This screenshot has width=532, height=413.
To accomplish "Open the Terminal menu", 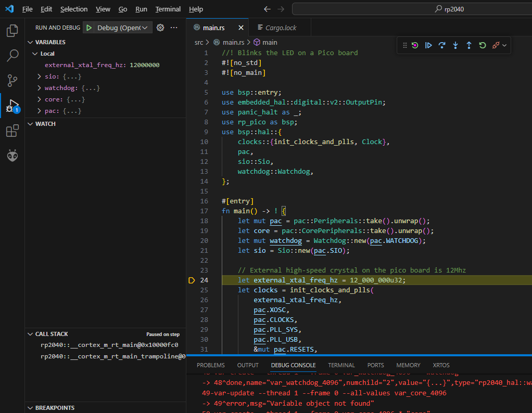I will pos(168,9).
